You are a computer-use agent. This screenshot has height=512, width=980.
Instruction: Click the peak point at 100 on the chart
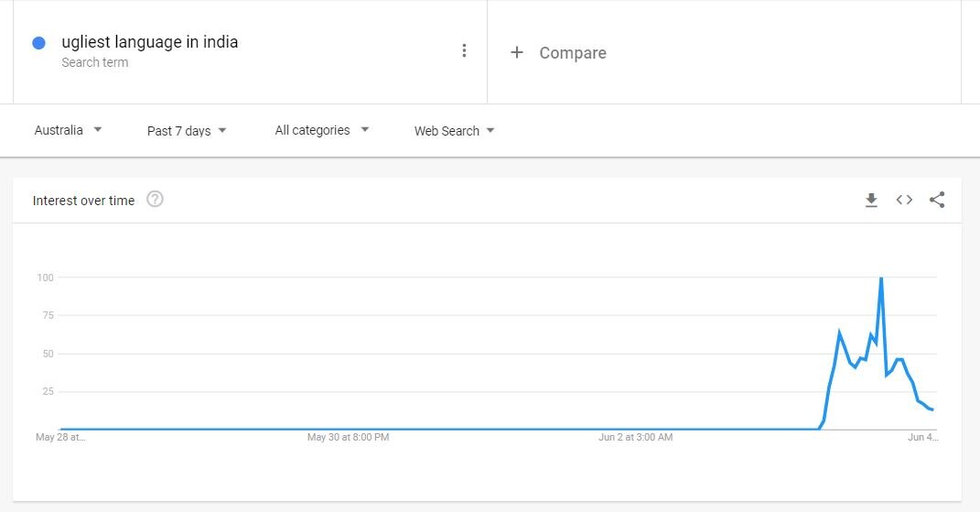click(881, 278)
